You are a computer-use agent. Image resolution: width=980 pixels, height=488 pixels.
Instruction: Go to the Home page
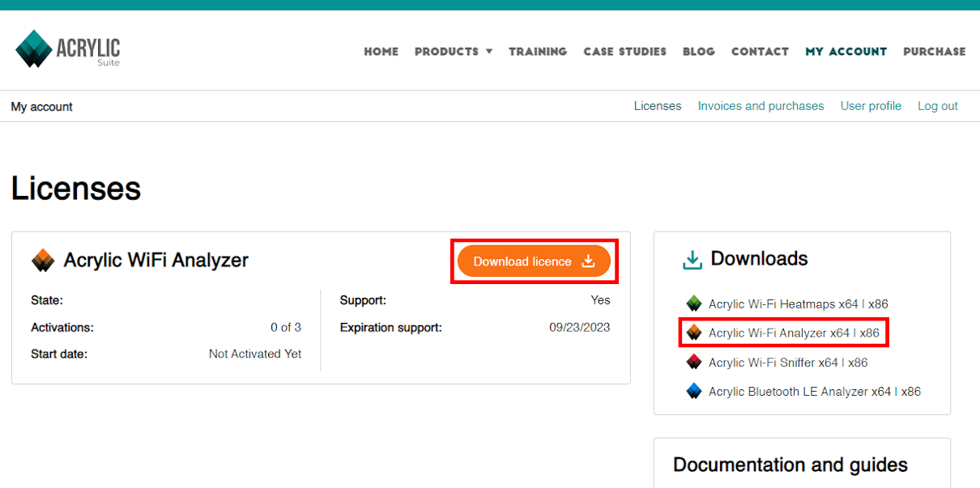point(381,51)
